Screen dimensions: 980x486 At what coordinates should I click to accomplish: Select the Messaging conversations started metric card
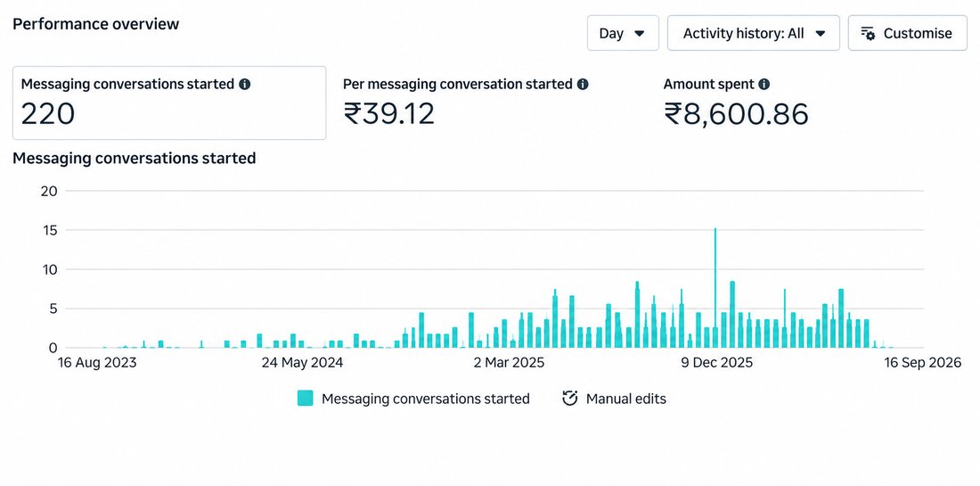tap(169, 103)
